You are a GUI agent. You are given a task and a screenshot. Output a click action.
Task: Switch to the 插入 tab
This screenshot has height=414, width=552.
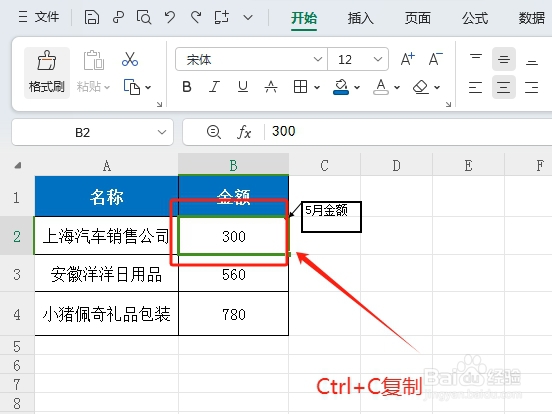pyautogui.click(x=361, y=18)
